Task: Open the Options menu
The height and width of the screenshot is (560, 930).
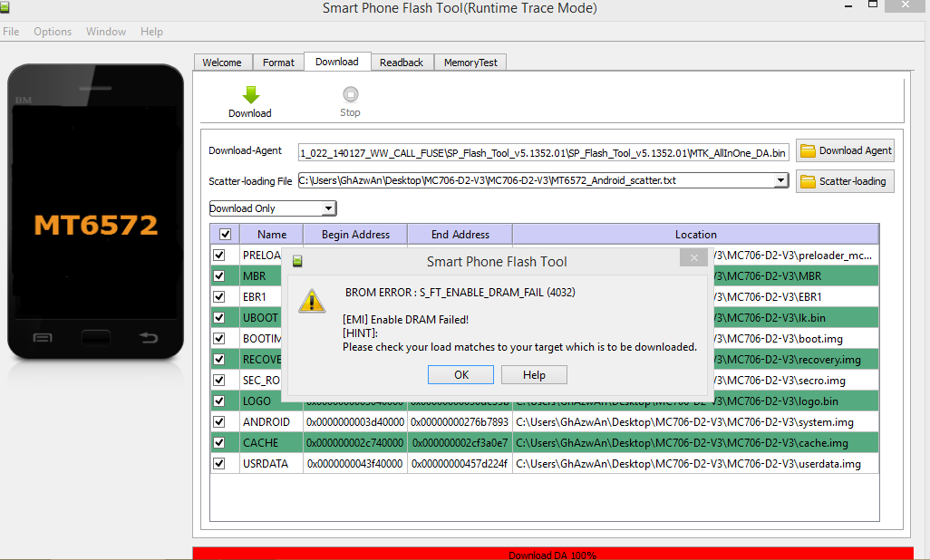Action: pos(53,32)
